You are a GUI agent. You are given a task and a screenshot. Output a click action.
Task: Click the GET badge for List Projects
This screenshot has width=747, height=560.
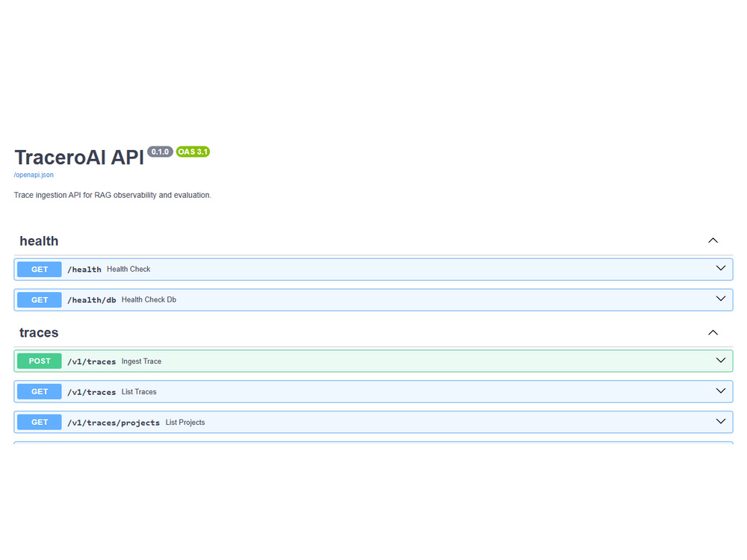point(40,422)
